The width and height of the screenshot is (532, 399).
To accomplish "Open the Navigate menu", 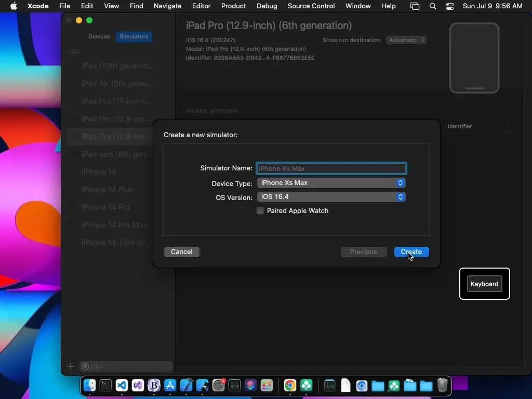I will 168,6.
